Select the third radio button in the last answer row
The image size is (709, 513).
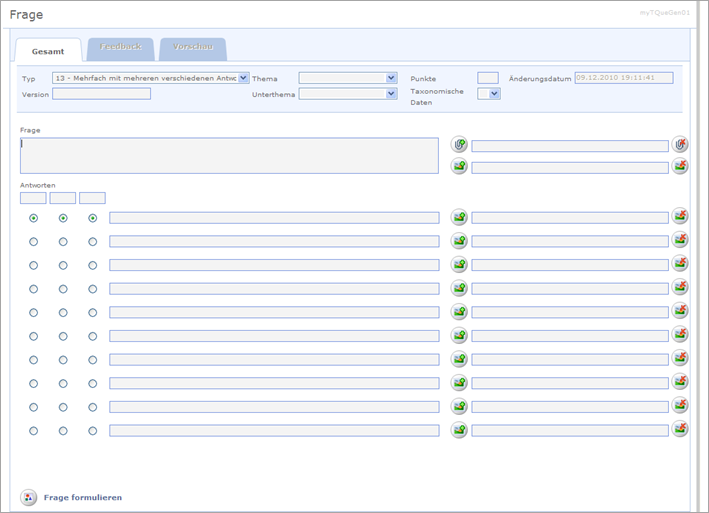[x=93, y=431]
